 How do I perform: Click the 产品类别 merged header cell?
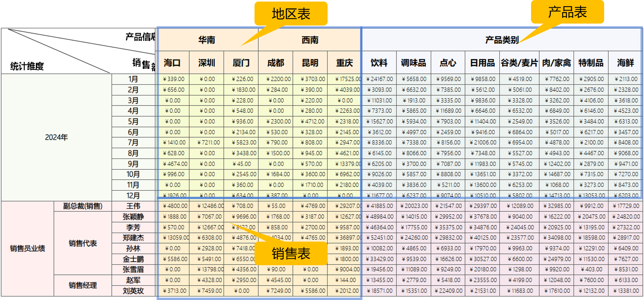click(x=502, y=40)
